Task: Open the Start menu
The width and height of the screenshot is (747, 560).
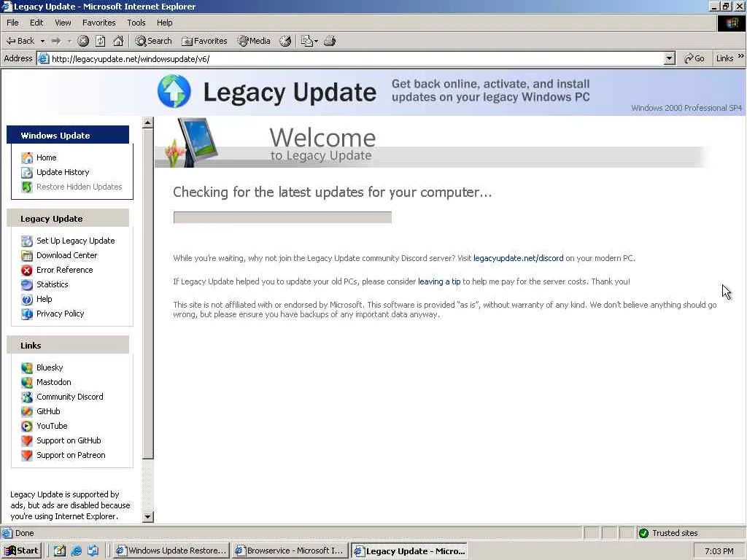Action: 22,551
